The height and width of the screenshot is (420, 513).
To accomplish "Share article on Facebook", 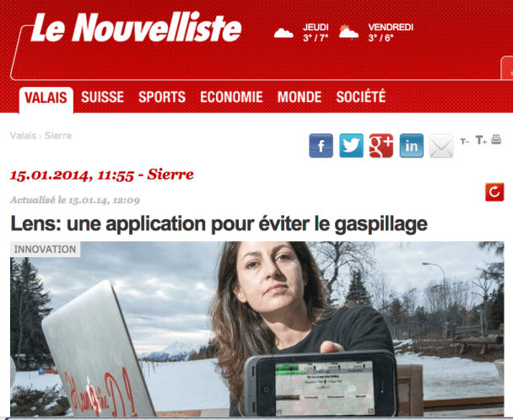I will coord(321,146).
